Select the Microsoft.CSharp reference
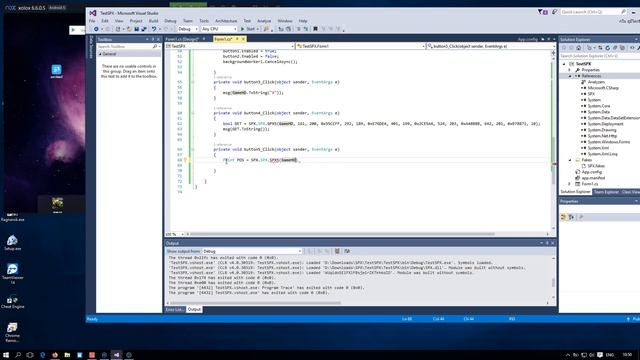Image resolution: width=640 pixels, height=360 pixels. pos(603,88)
